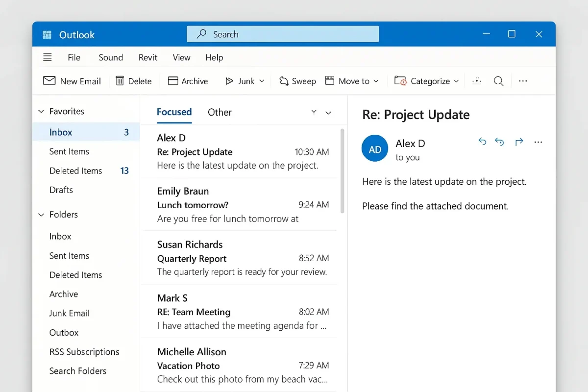588x392 pixels.
Task: Click the Sweep toolbar button
Action: pos(297,81)
